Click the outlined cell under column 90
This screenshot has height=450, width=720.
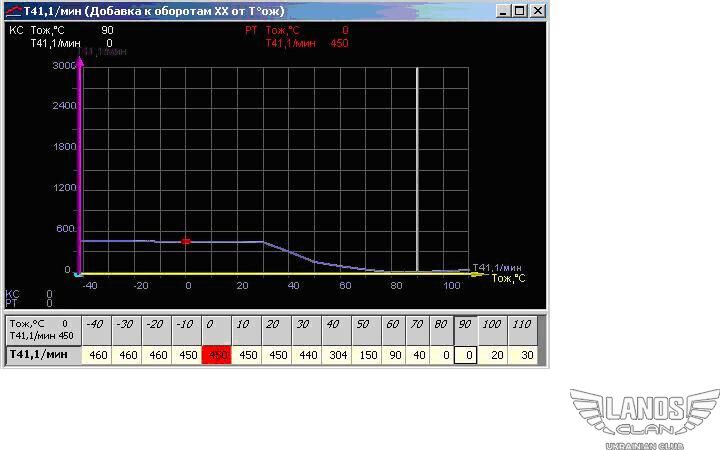[465, 355]
